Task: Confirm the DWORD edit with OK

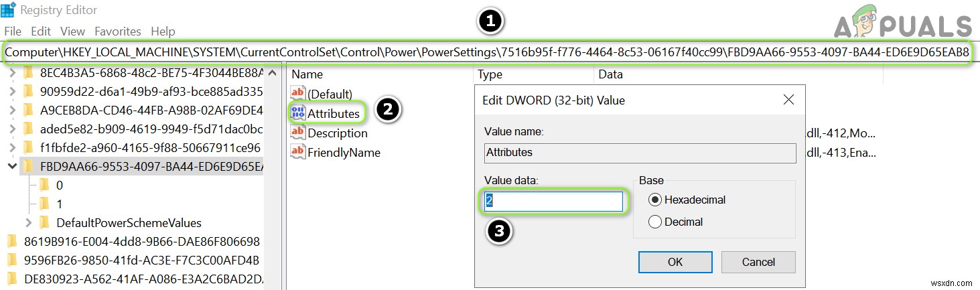Action: coord(675,262)
